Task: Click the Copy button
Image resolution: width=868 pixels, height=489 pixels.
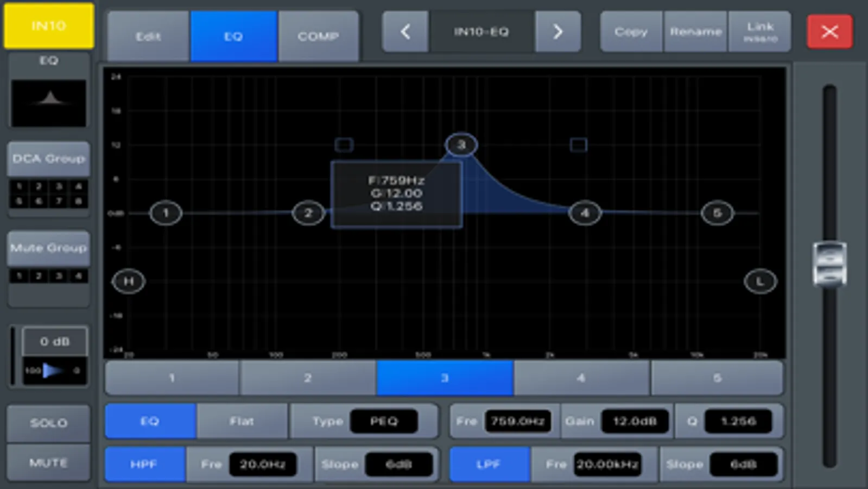Action: click(631, 32)
